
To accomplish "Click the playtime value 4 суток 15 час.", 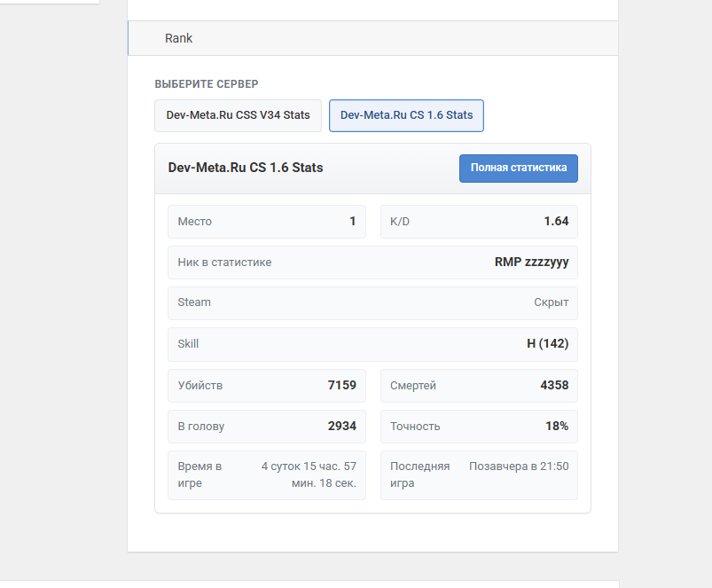I will tap(309, 475).
